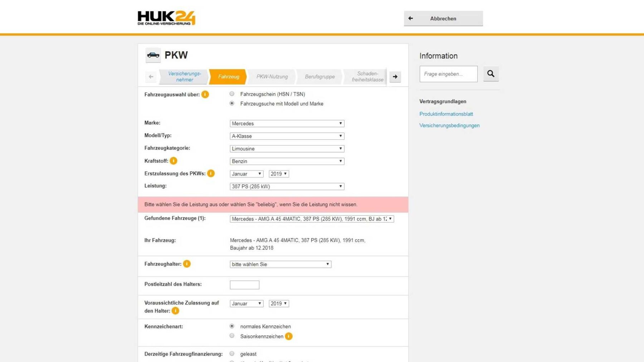Open the Gefundene Fahrzeuge dropdown
Screen dimensions: 644x362
click(312, 219)
